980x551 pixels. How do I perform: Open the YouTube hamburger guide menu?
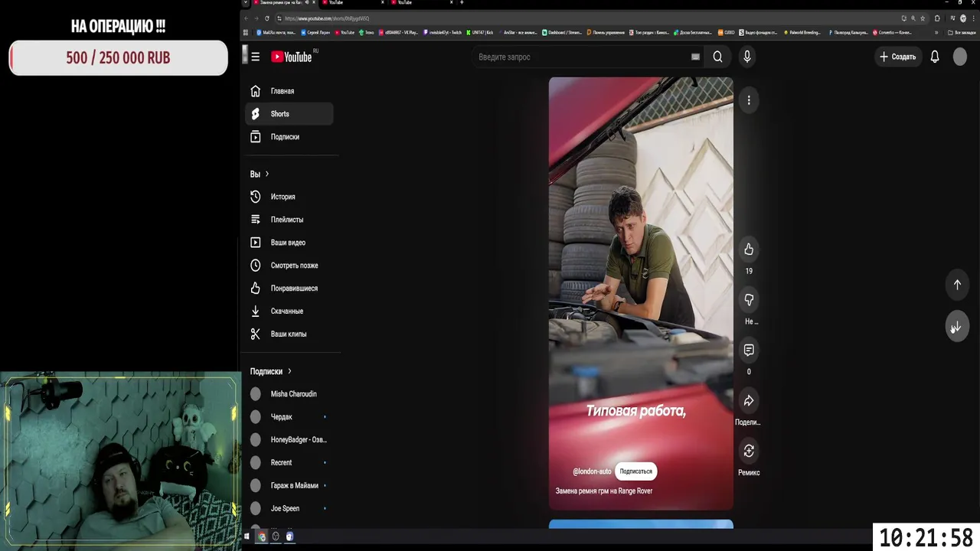(x=255, y=57)
